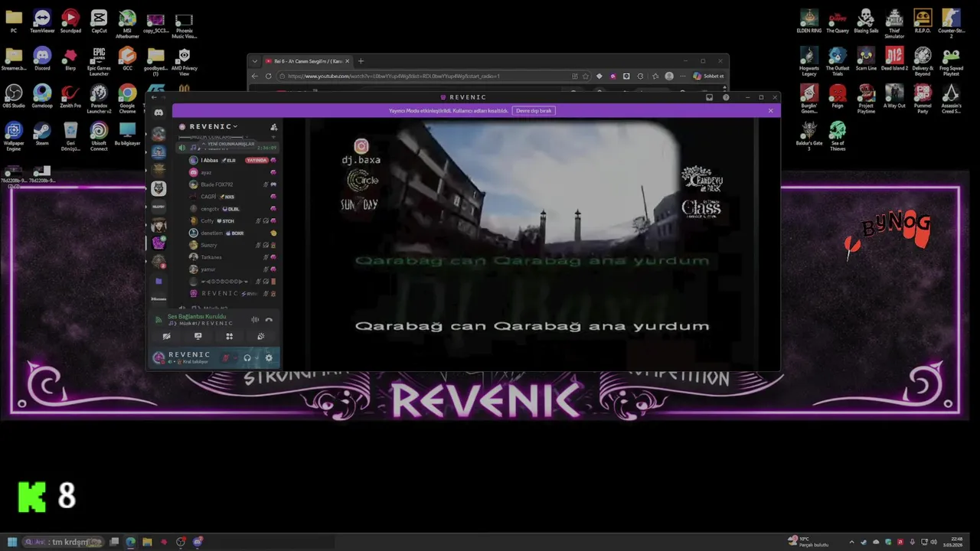Open Discord user settings gear

[x=268, y=357]
